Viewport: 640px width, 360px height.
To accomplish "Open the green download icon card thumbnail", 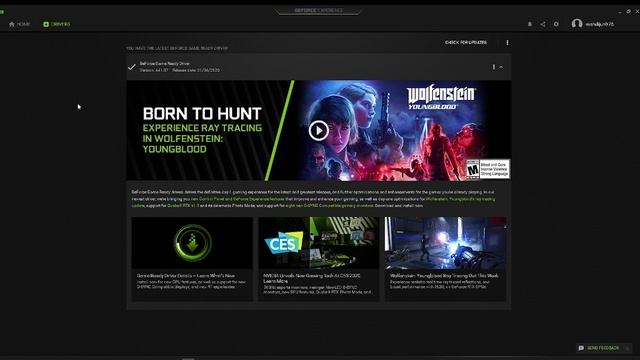I will 192,243.
